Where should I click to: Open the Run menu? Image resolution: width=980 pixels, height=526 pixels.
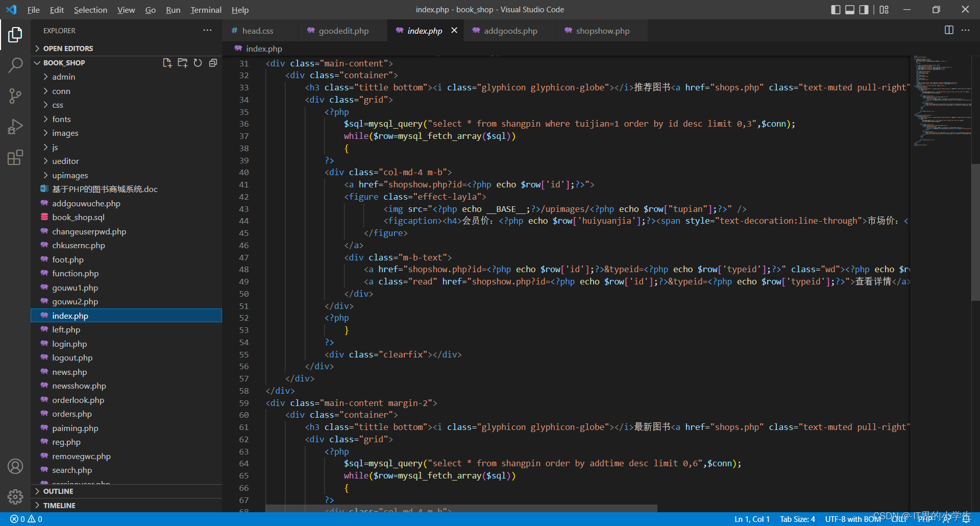pos(173,10)
